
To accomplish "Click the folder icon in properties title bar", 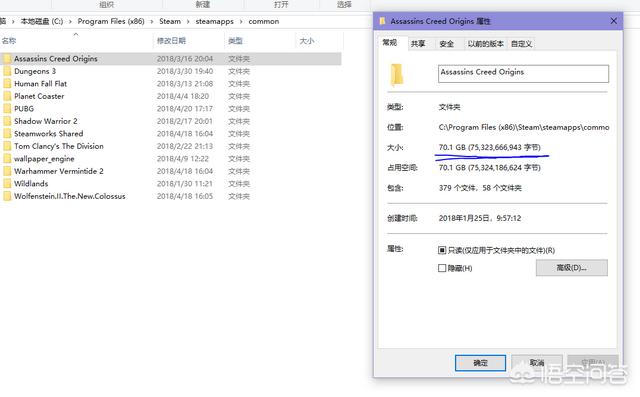I will point(382,21).
